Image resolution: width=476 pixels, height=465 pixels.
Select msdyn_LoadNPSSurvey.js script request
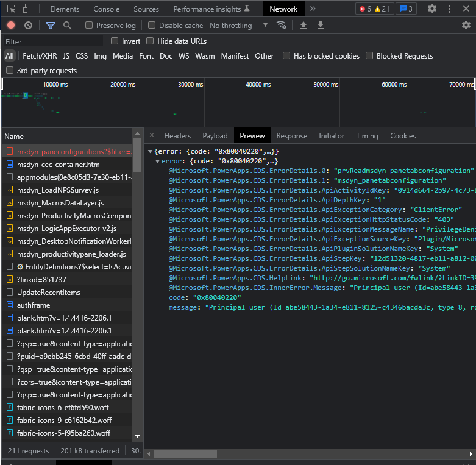pos(67,190)
